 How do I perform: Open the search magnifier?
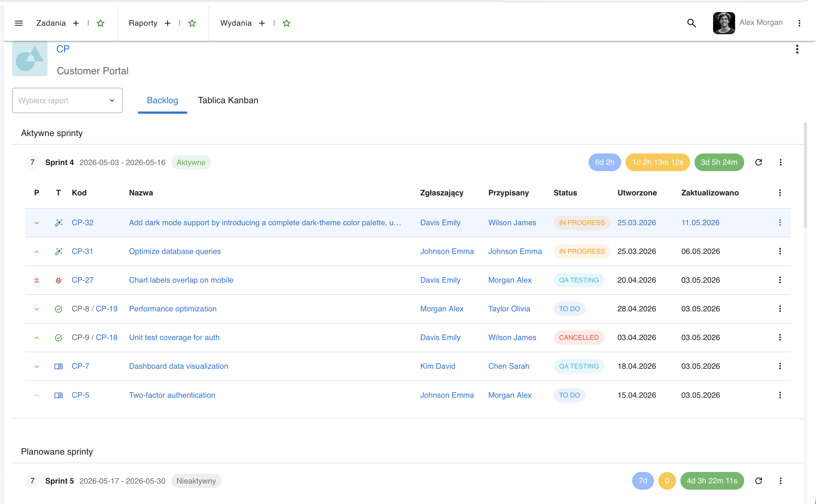click(692, 23)
